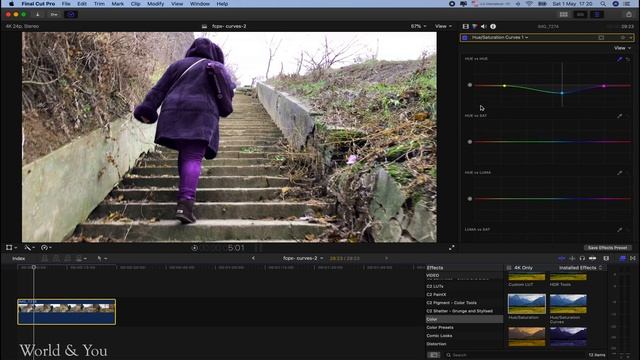Select the LUMA vs SAT eyedropper
640x360 pixels.
tap(620, 229)
